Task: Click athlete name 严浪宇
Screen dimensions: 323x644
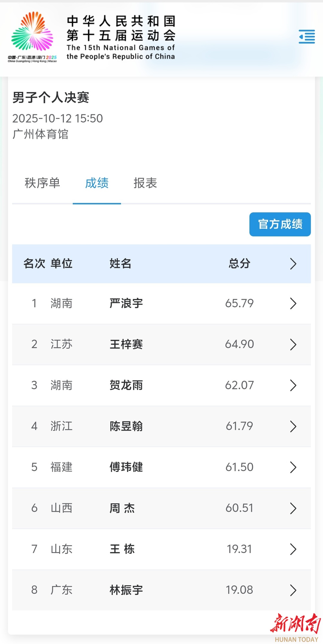Action: [126, 303]
